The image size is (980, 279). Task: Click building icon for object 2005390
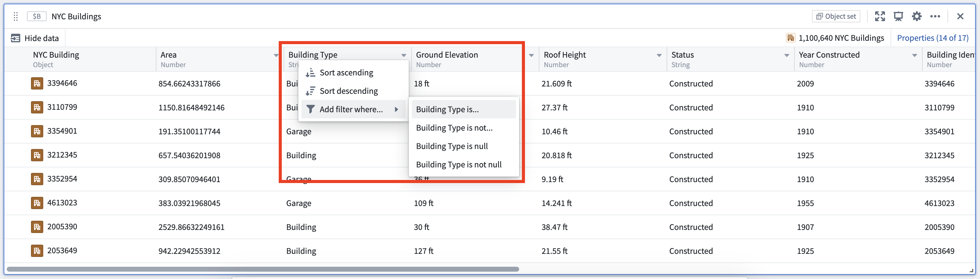click(37, 227)
